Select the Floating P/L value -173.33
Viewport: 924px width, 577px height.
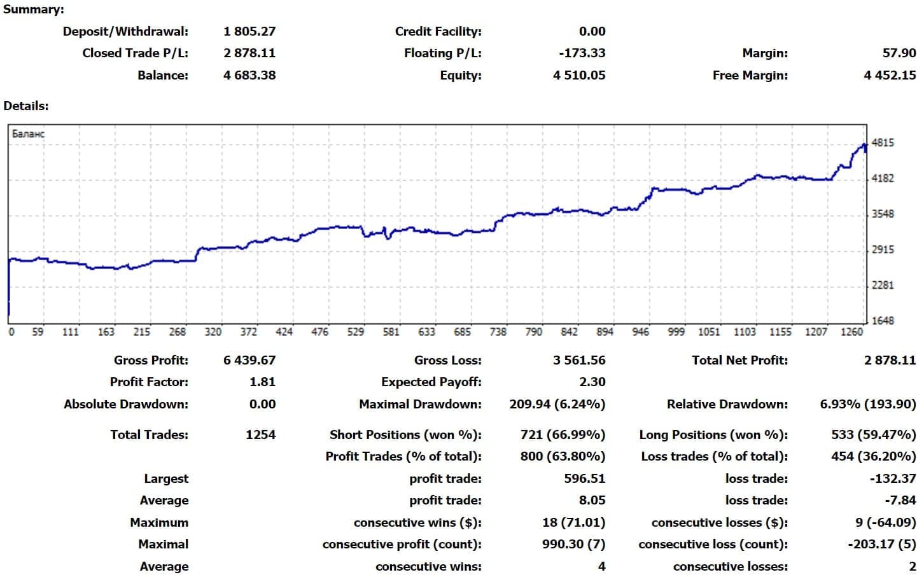[x=582, y=53]
